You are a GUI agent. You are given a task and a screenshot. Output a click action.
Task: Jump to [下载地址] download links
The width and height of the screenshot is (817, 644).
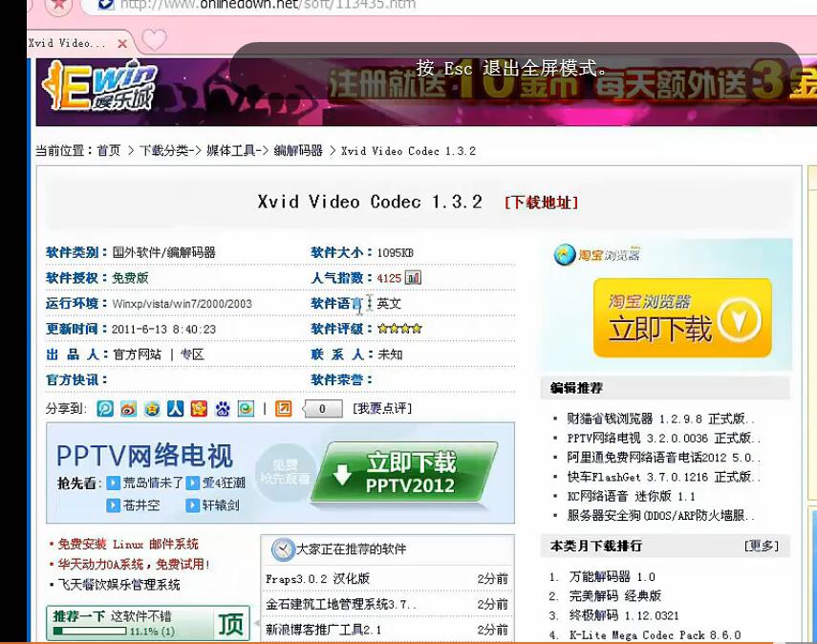tap(542, 203)
